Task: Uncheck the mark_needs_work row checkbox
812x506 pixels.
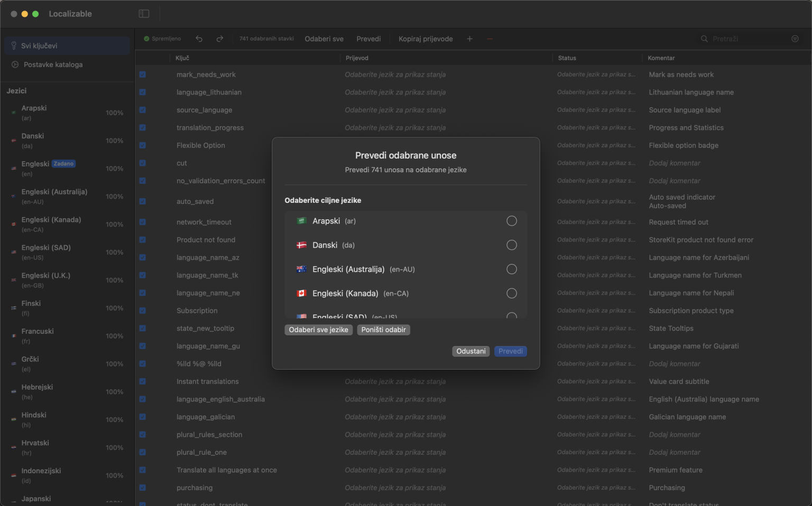Action: (143, 74)
